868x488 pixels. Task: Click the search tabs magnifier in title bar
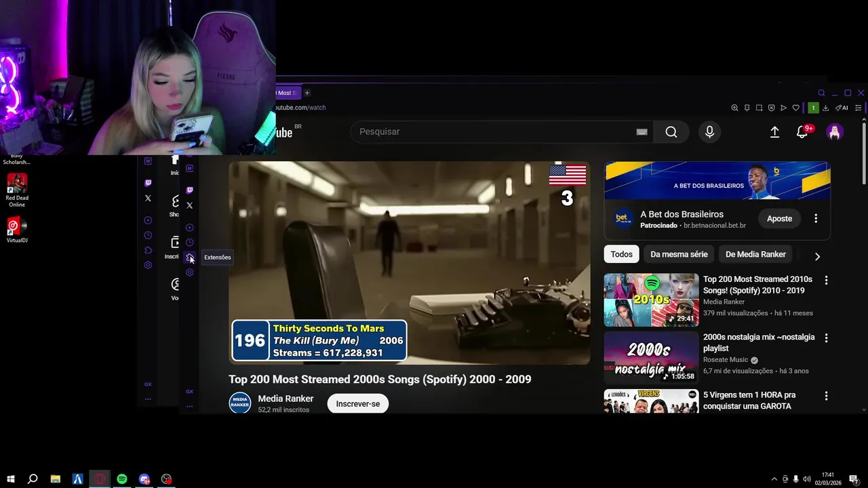[821, 93]
